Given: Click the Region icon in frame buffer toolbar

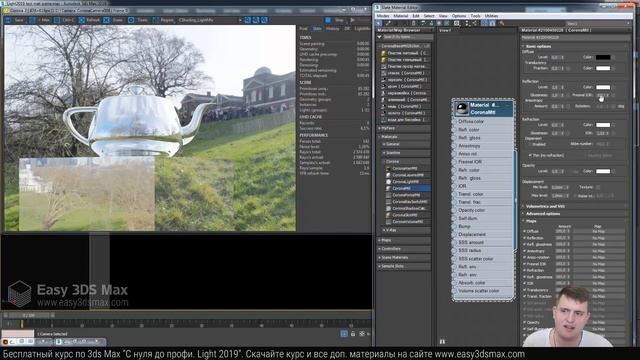Looking at the screenshot, I should pos(156,20).
